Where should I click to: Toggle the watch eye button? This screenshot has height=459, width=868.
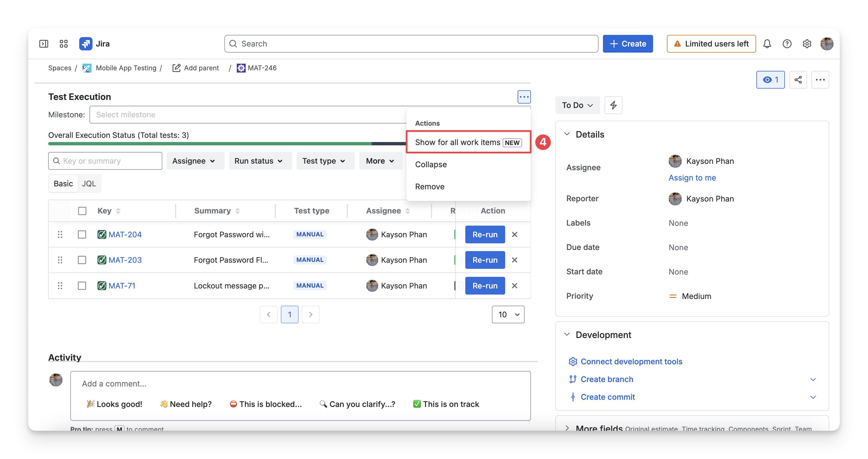(x=770, y=80)
